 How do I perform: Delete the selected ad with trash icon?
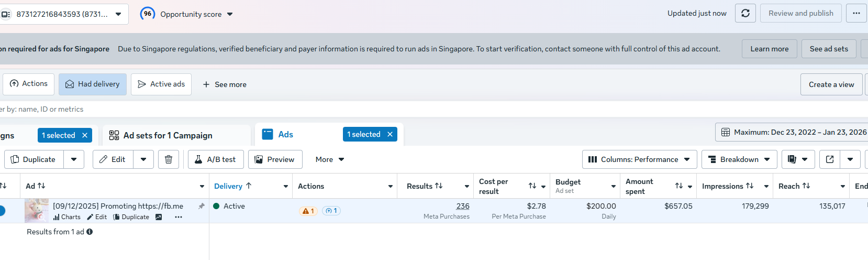pos(169,159)
